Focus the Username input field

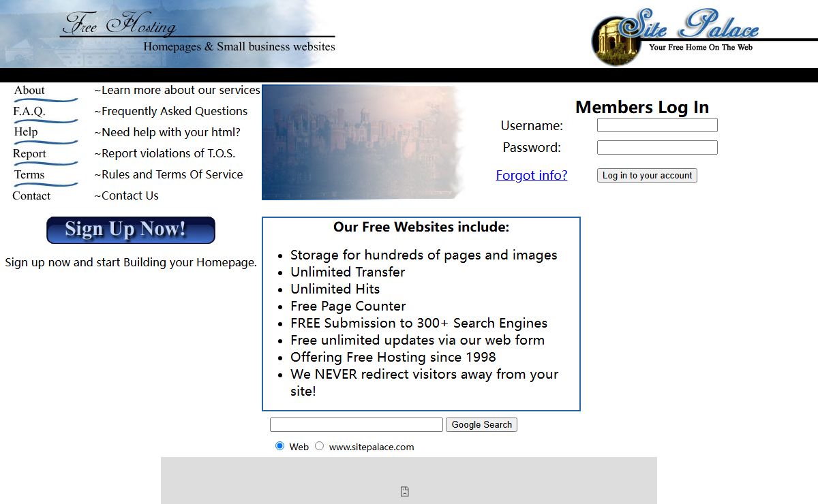pos(657,125)
